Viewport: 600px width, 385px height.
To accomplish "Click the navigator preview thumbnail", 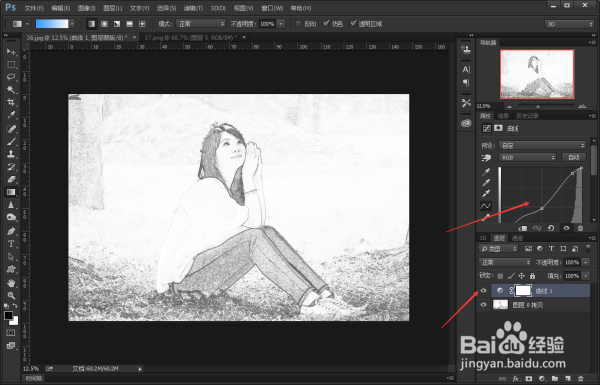I will click(x=537, y=74).
